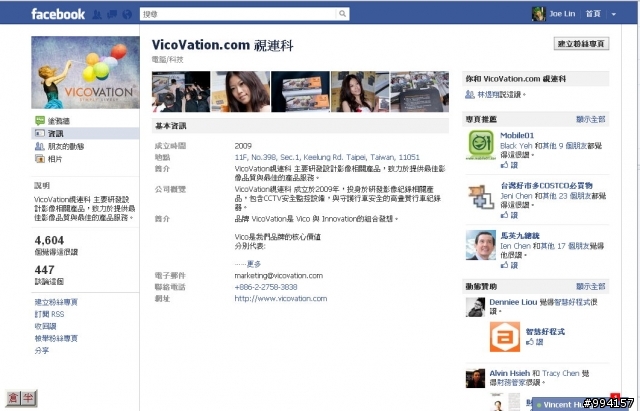This screenshot has height=411, width=640.
Task: Open 台灣好市多COSTCO必買物 title link
Action: (x=547, y=185)
